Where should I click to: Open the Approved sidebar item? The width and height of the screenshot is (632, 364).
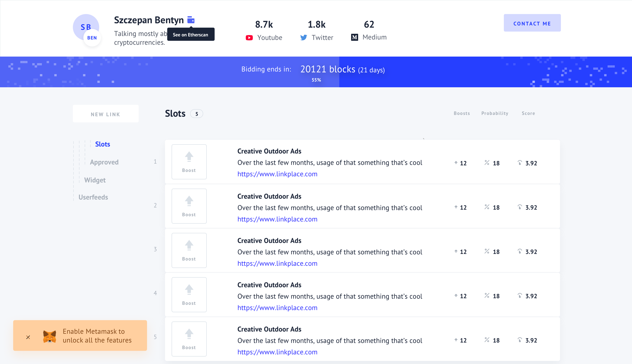point(104,162)
